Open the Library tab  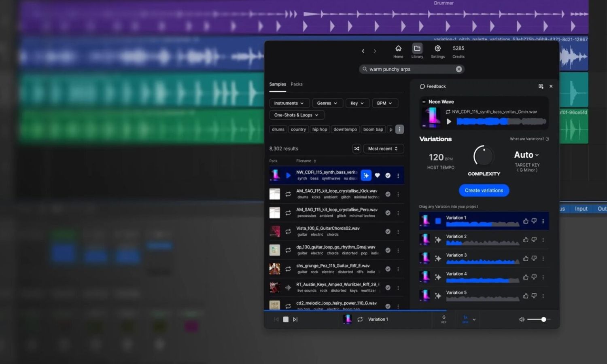coord(417,49)
